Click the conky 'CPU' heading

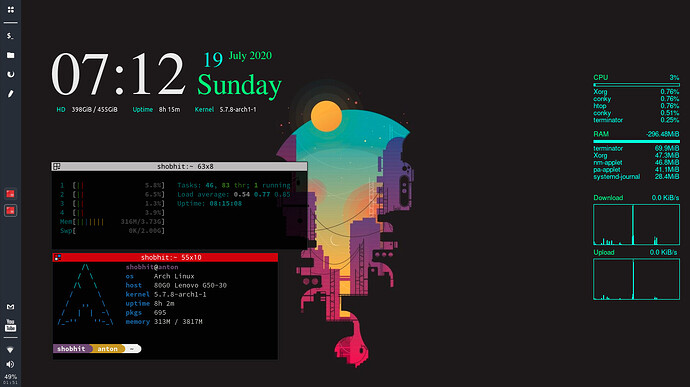click(x=601, y=77)
